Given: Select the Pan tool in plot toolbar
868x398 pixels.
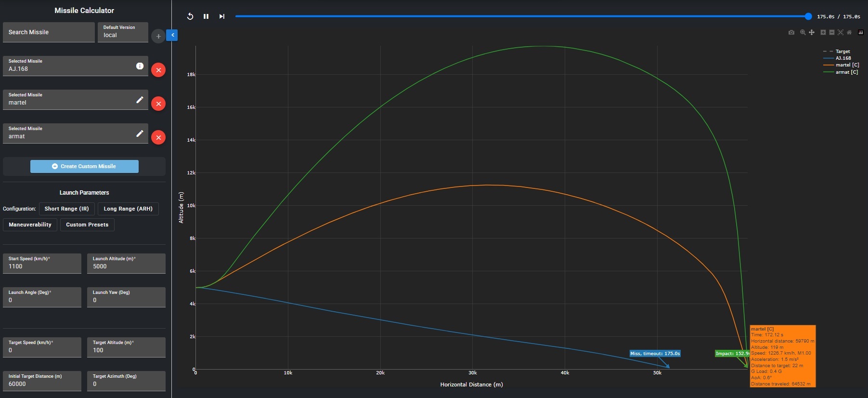Looking at the screenshot, I should click(x=812, y=32).
